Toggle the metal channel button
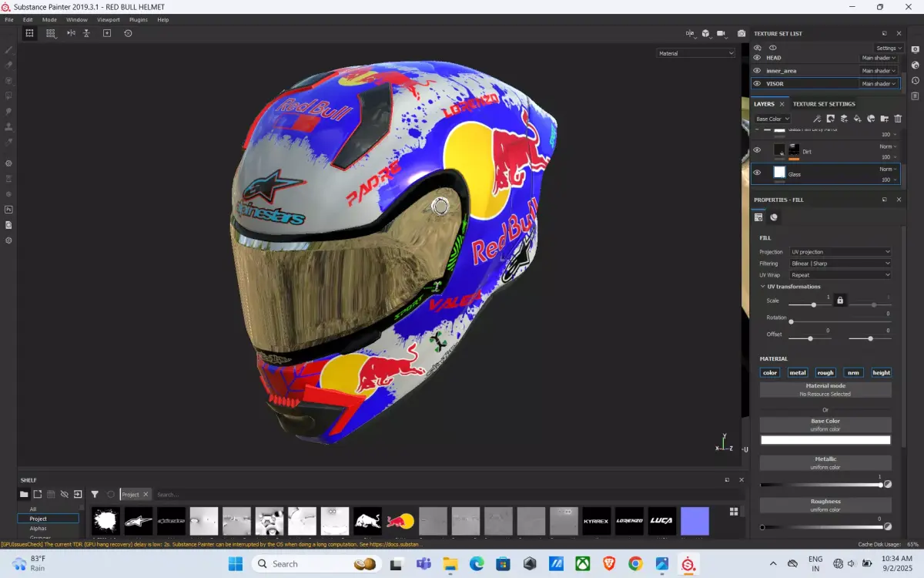 798,372
